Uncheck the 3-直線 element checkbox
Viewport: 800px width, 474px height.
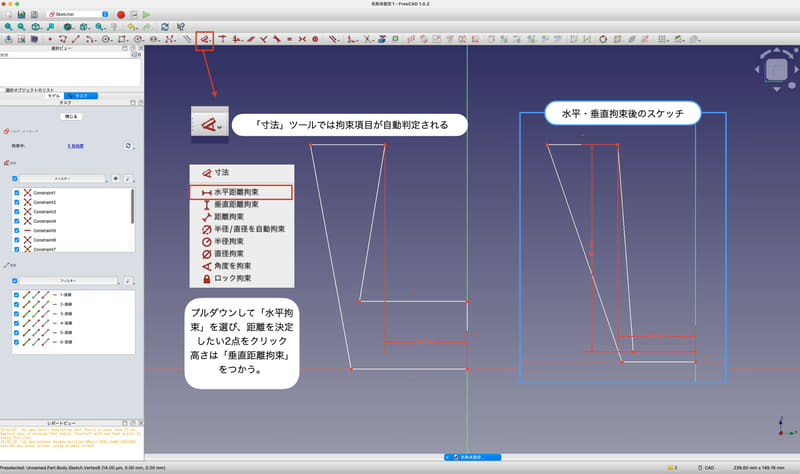[x=16, y=314]
